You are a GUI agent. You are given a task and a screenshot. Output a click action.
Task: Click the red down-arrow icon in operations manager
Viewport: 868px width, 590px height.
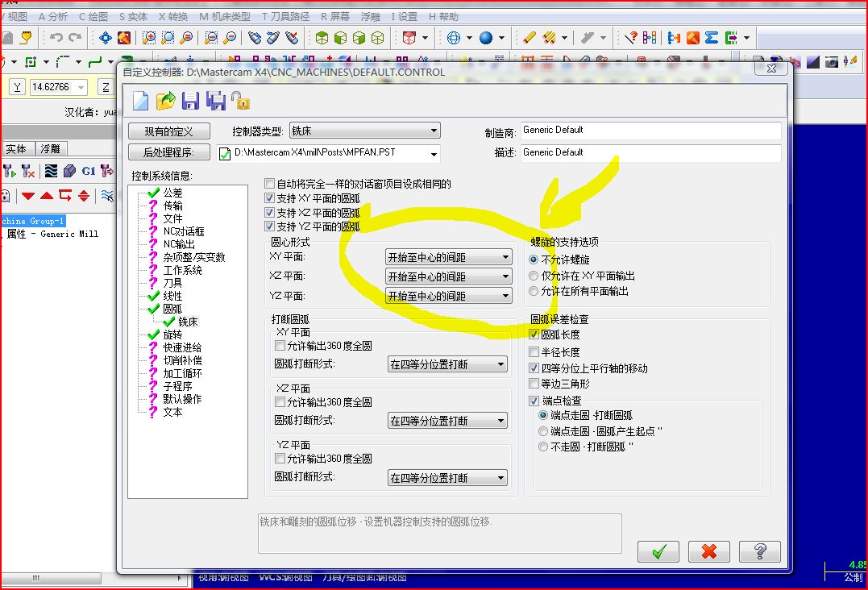(28, 195)
